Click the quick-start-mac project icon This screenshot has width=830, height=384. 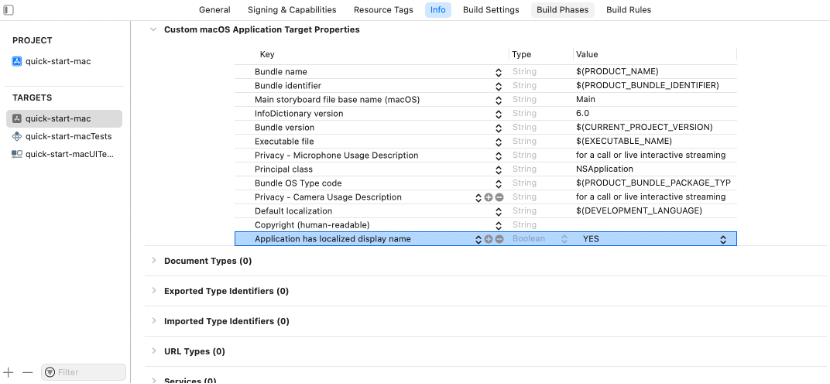coord(17,61)
